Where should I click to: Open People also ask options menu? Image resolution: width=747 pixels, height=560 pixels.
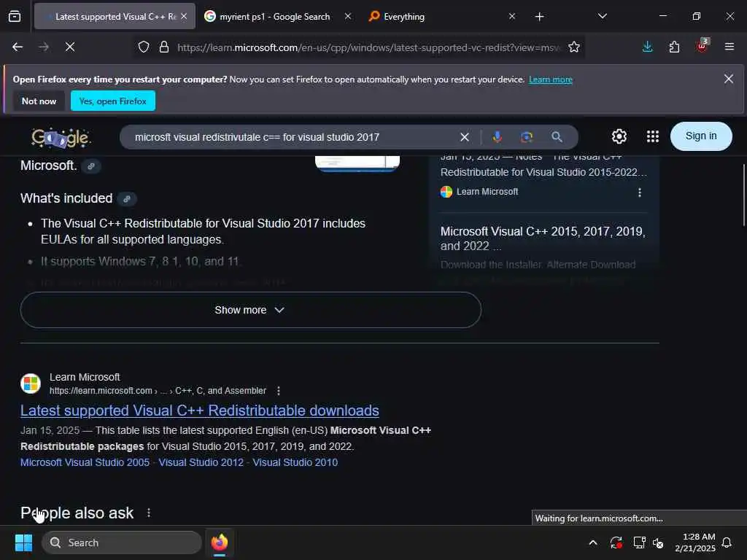pyautogui.click(x=149, y=513)
